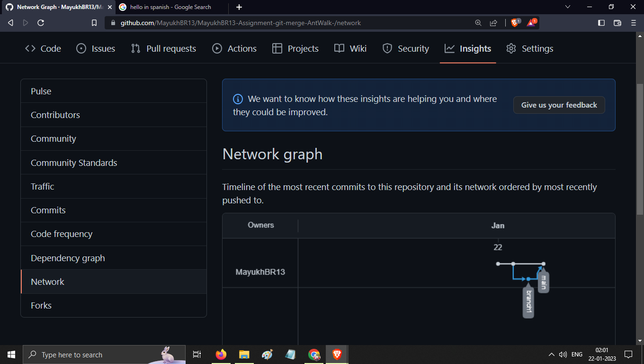Open the repository Settings gear icon
The width and height of the screenshot is (644, 364).
pos(510,48)
